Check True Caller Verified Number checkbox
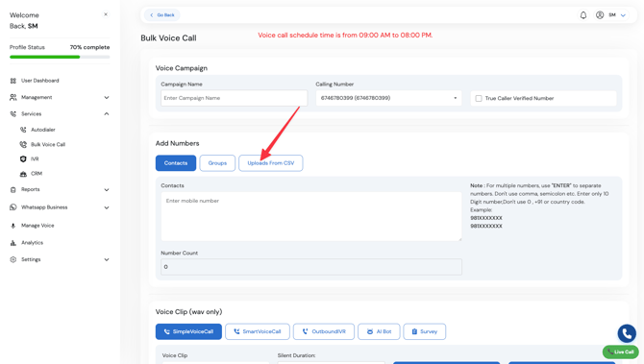Screen dimensions: 644x364 coord(479,99)
